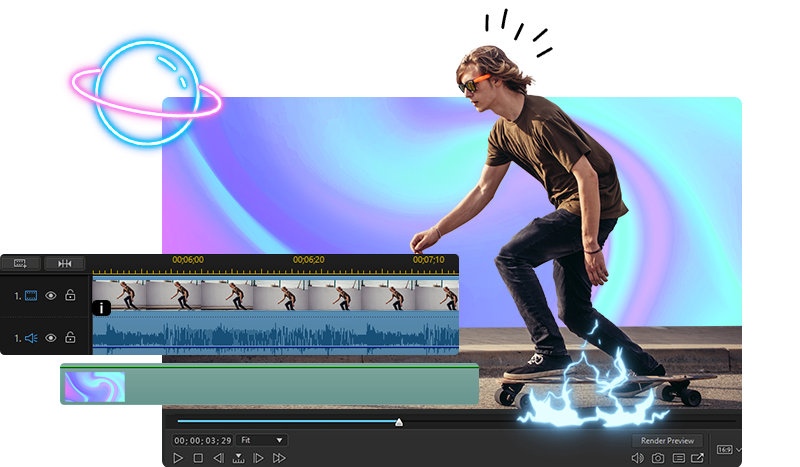800x467 pixels.
Task: Lock video track 1
Action: coord(70,295)
